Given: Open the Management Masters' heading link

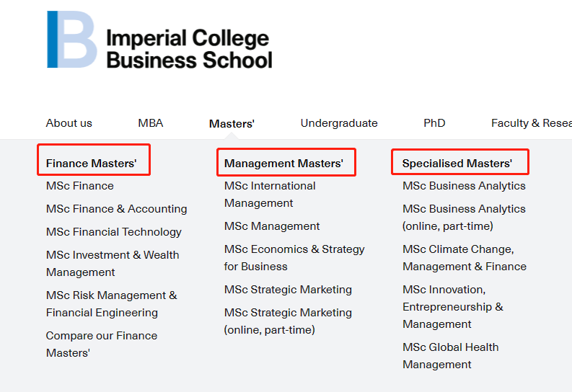Looking at the screenshot, I should 283,164.
